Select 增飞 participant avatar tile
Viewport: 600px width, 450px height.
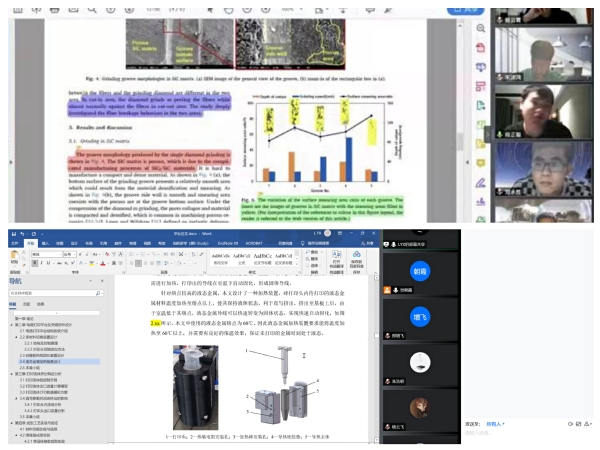click(420, 317)
